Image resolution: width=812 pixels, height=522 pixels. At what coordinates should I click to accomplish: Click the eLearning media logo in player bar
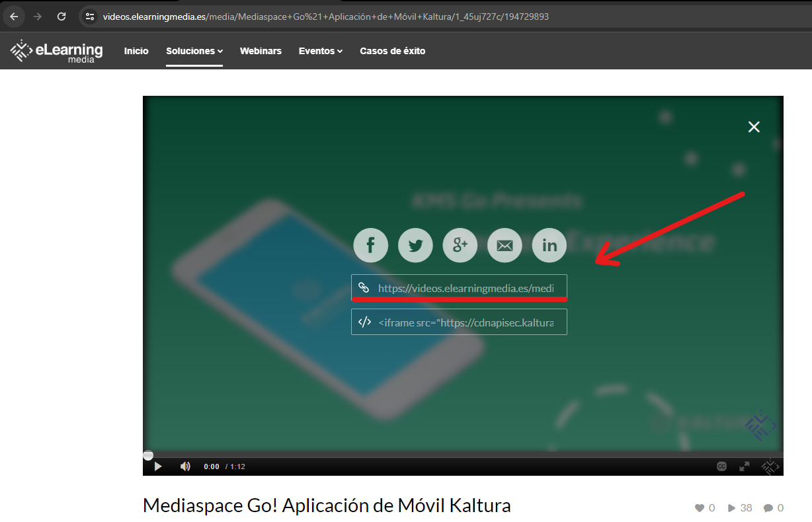pos(769,466)
